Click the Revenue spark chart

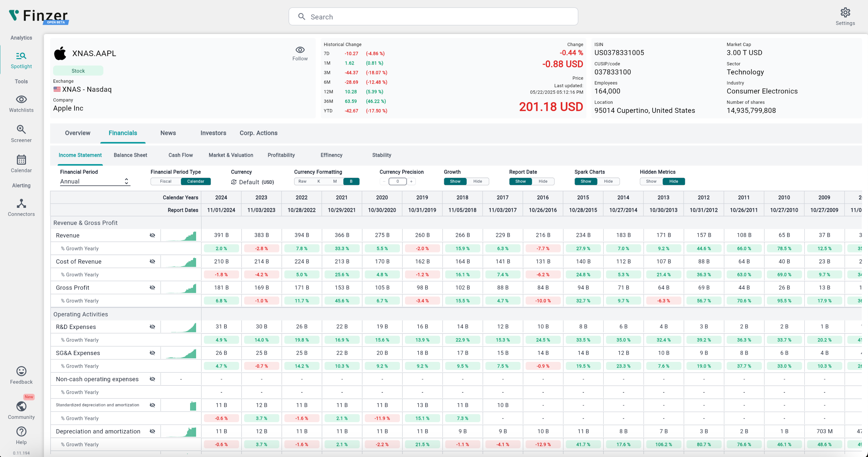(x=181, y=235)
